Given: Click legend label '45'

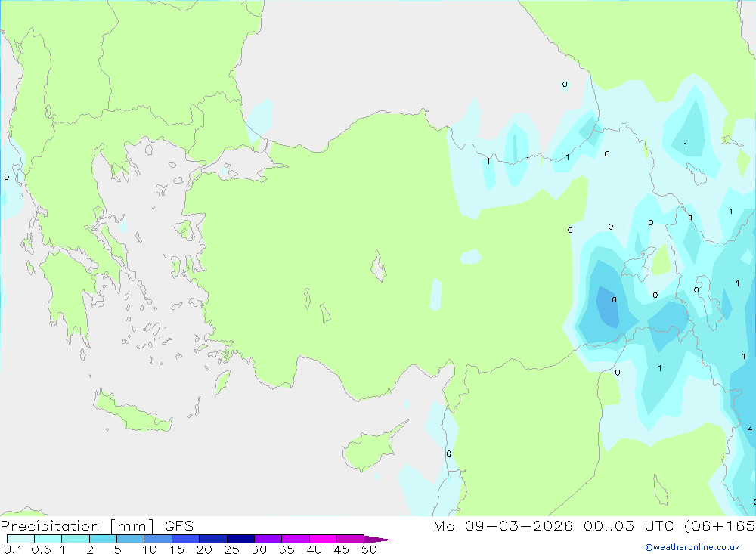Looking at the screenshot, I should pyautogui.click(x=342, y=549).
